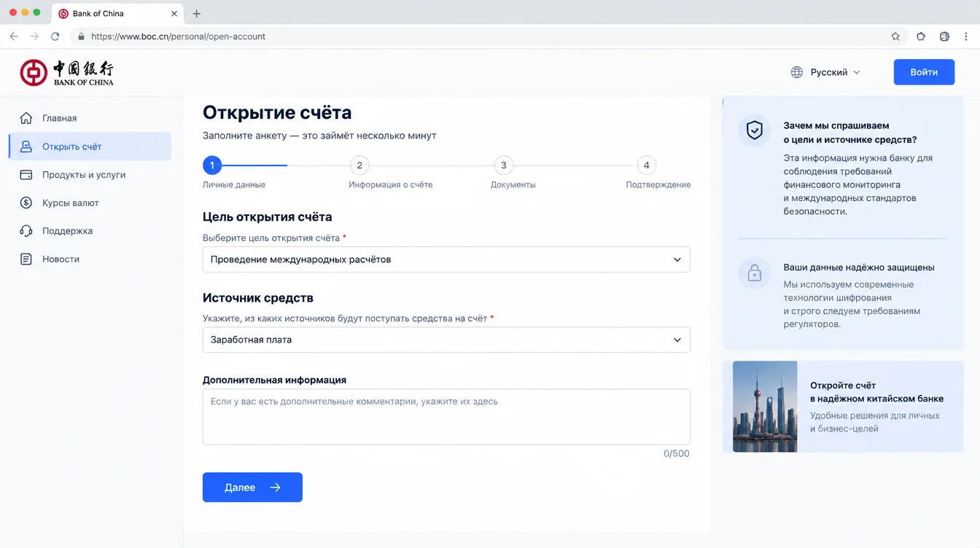The image size is (980, 548).
Task: Expand the account purpose dropdown
Action: click(x=446, y=259)
